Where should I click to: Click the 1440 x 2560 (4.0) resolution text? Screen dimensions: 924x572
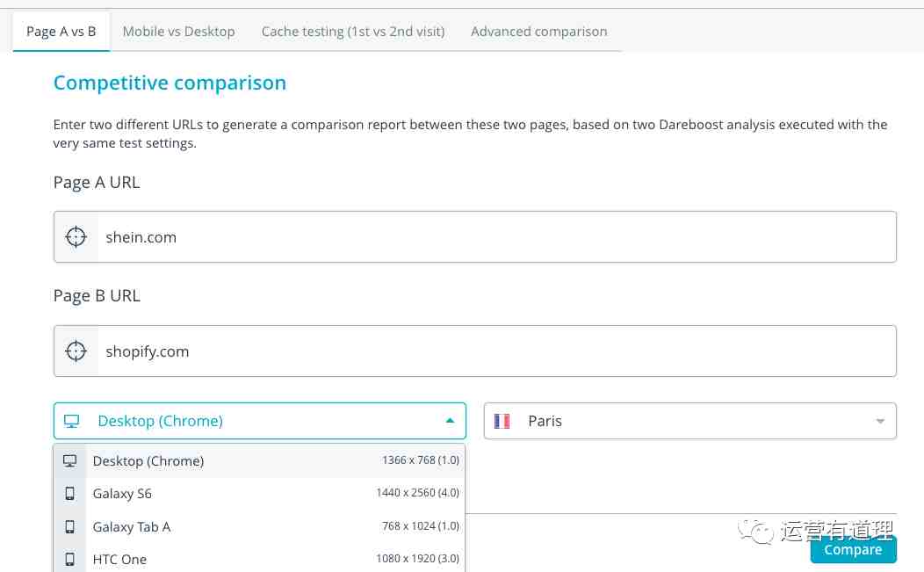click(418, 492)
